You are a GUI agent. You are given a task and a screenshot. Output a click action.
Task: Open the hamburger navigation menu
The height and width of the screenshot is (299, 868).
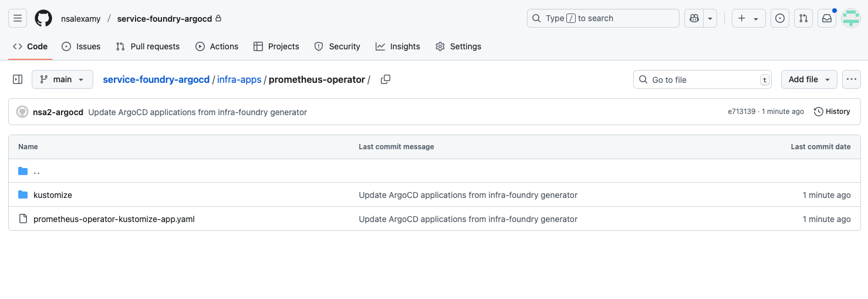click(18, 18)
